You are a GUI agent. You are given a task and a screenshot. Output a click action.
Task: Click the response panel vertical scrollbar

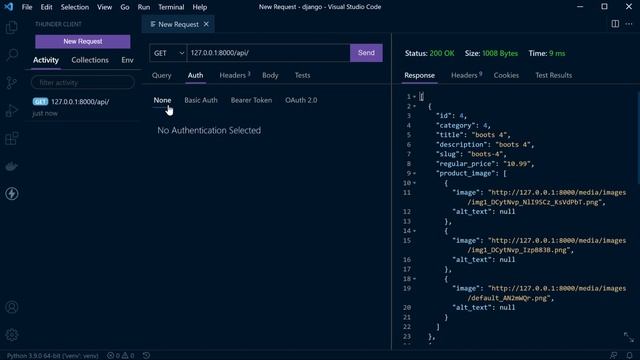638,139
